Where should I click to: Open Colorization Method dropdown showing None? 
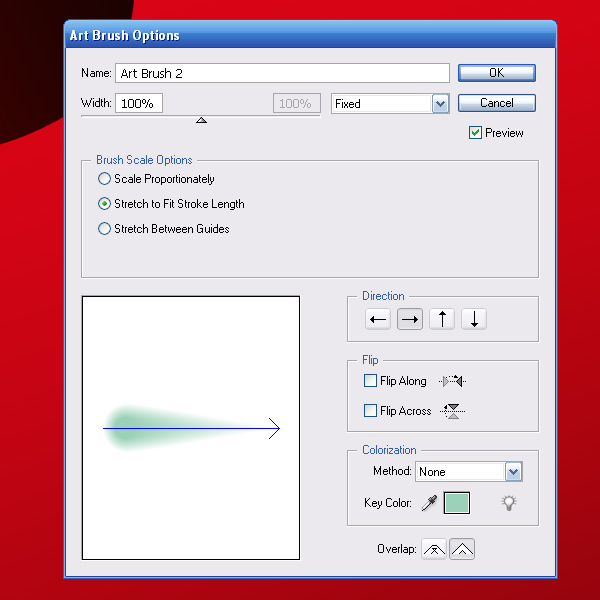(469, 471)
